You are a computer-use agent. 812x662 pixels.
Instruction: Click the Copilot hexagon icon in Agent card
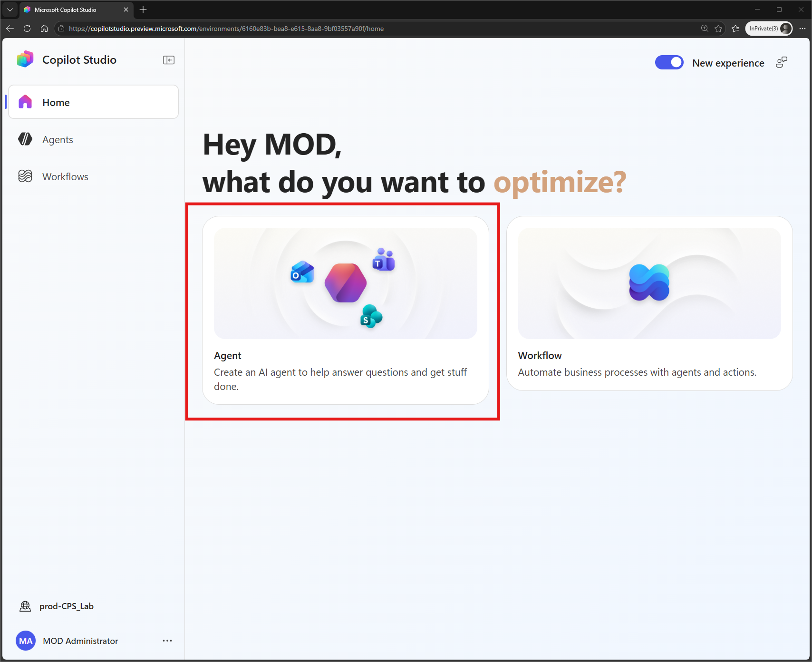pyautogui.click(x=346, y=283)
